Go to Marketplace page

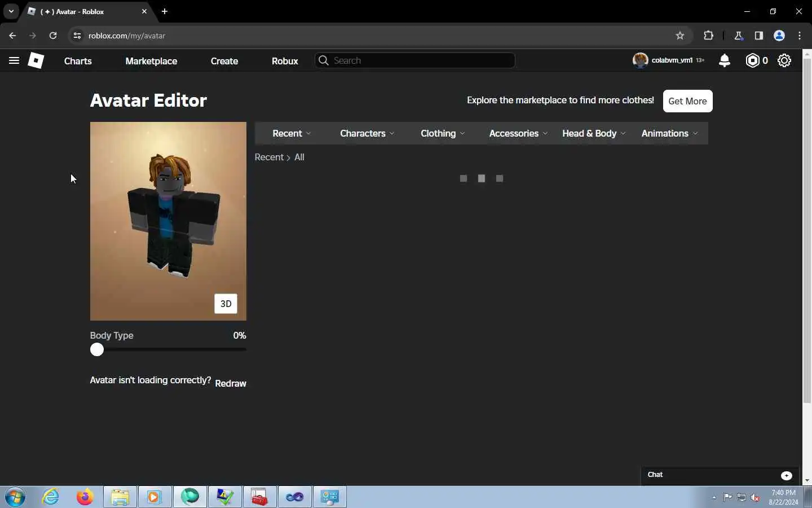tap(151, 61)
